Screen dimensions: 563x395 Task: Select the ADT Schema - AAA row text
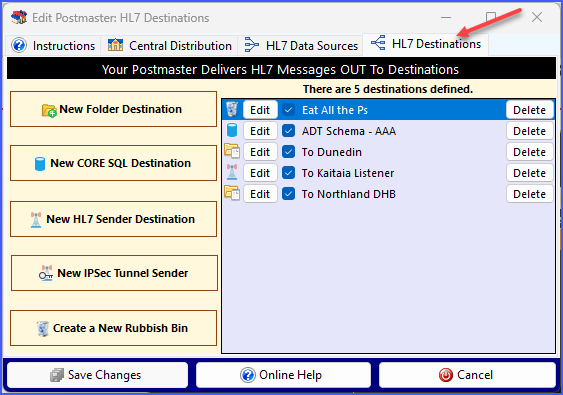tap(349, 131)
